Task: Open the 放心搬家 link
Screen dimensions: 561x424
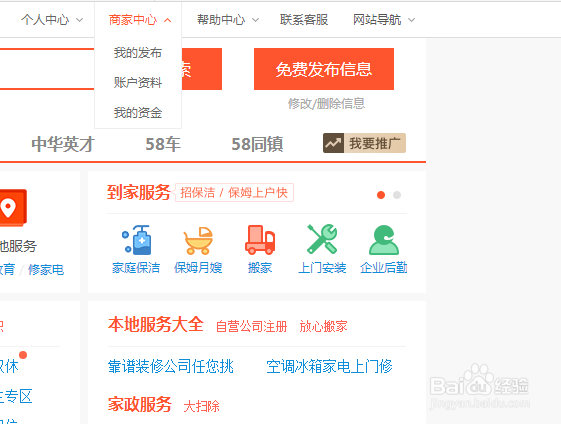Action: [x=323, y=326]
